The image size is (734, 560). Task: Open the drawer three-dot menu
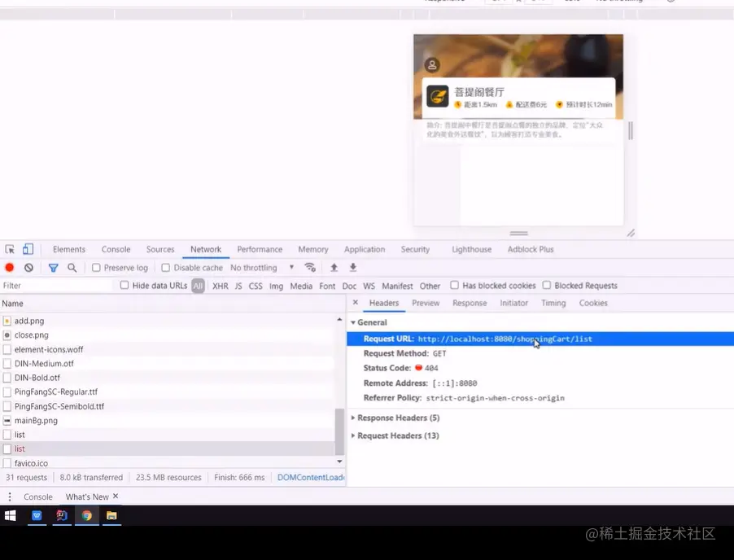coord(10,497)
